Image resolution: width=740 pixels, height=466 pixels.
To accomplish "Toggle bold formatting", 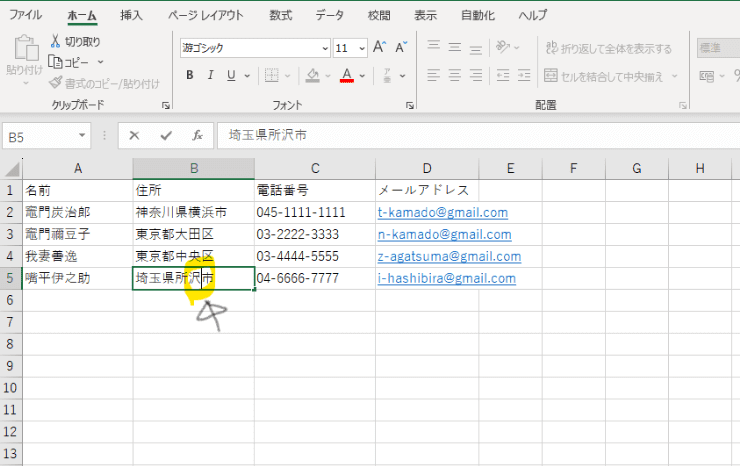I will (x=189, y=75).
